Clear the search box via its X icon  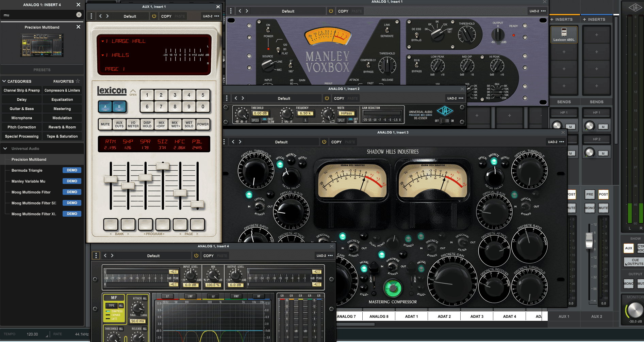[x=79, y=15]
